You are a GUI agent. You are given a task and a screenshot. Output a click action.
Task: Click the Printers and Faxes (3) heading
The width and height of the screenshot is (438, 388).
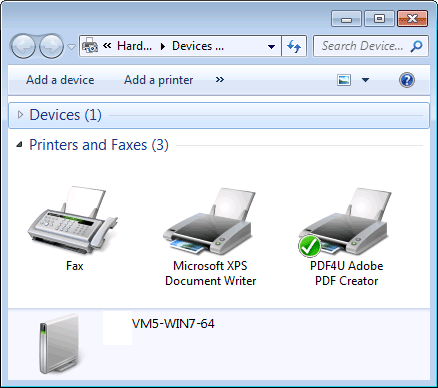pos(99,145)
